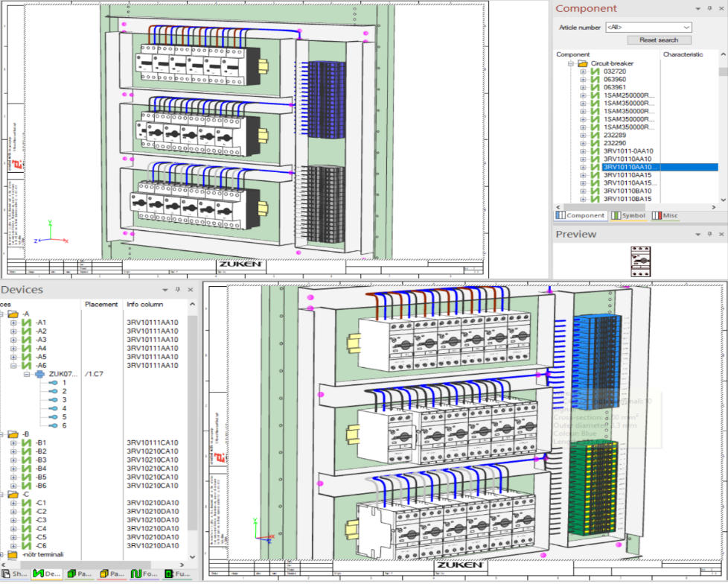Select device -B5 in tree
The height and width of the screenshot is (587, 728).
41,477
